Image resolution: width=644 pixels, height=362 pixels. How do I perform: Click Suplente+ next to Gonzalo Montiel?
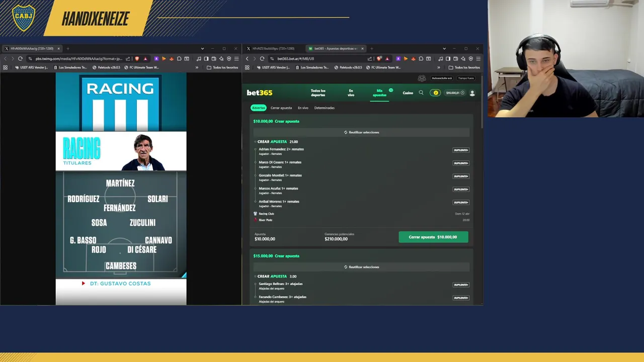(461, 176)
